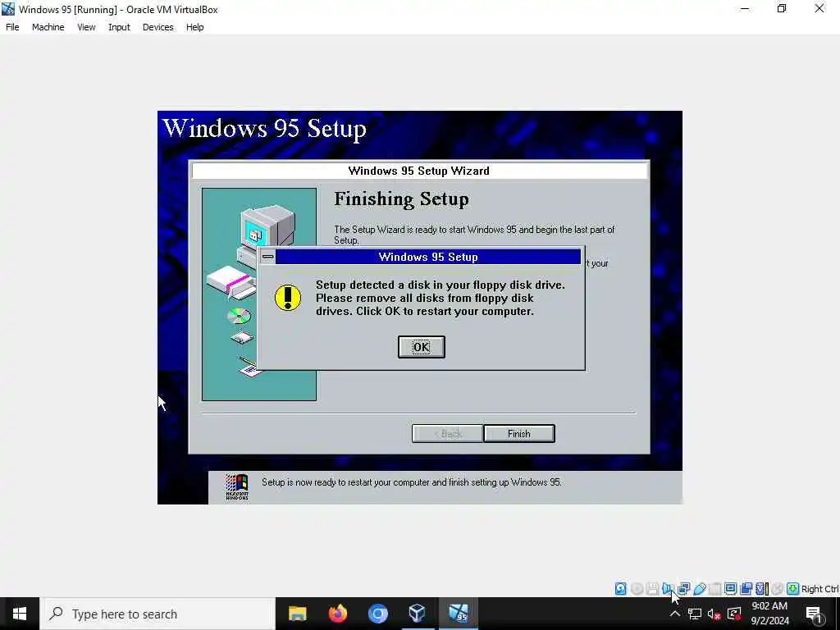
Task: Open the Windows Start menu
Action: (20, 614)
